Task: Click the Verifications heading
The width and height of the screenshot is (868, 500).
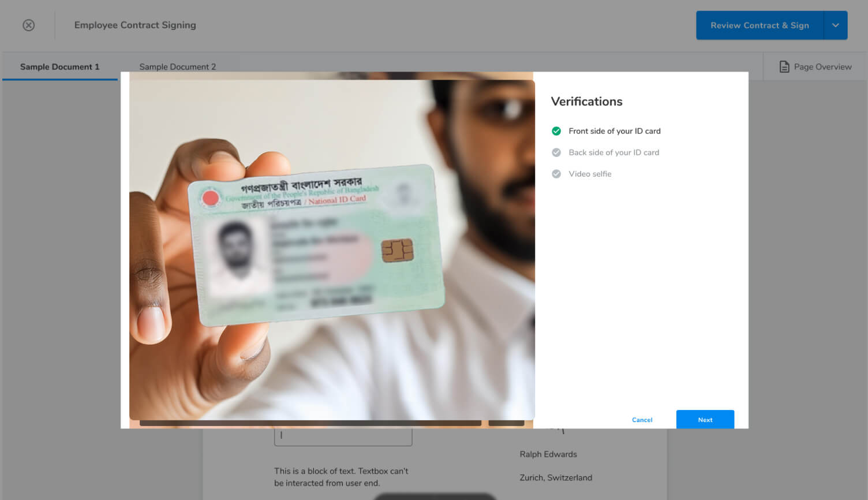Action: 586,102
